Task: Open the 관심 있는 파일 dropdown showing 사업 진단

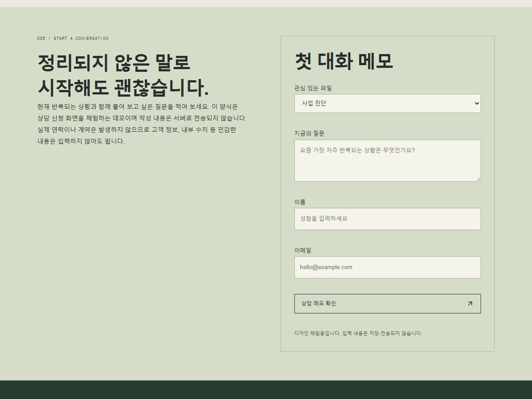Action: coord(387,103)
